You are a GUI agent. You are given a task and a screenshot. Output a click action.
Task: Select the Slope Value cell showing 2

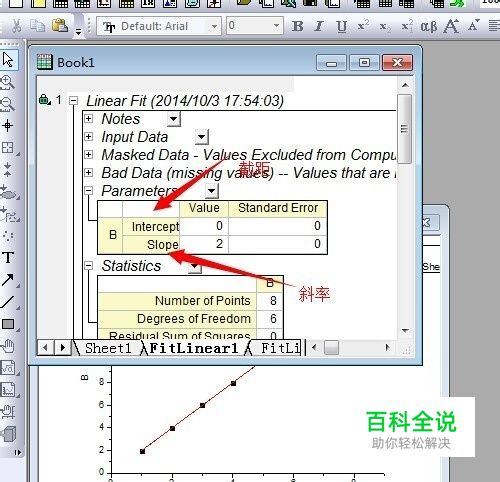coord(204,244)
